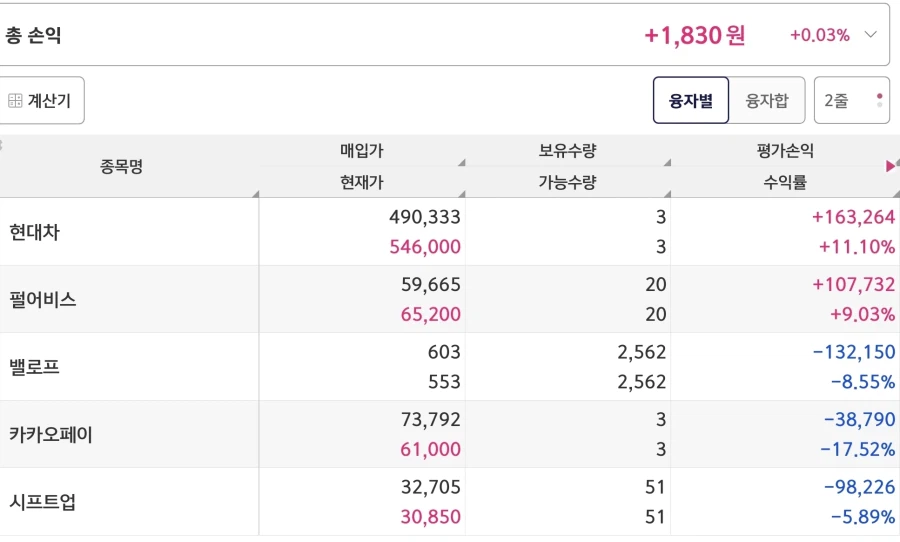
Task: Click 현대차 profit +163,264
Action: pos(854,217)
